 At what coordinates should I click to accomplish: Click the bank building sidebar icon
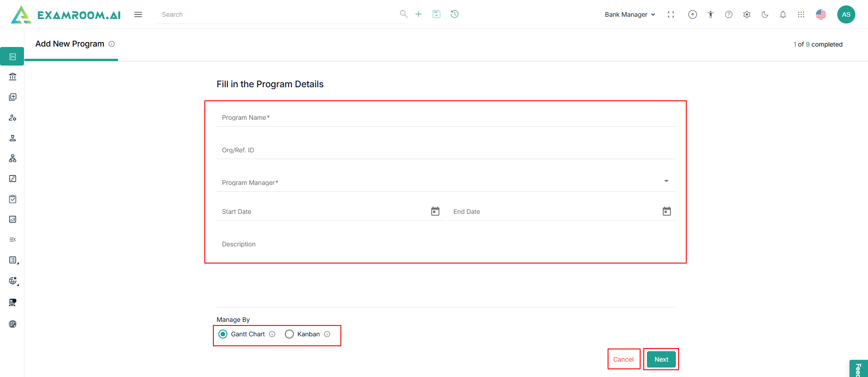13,77
